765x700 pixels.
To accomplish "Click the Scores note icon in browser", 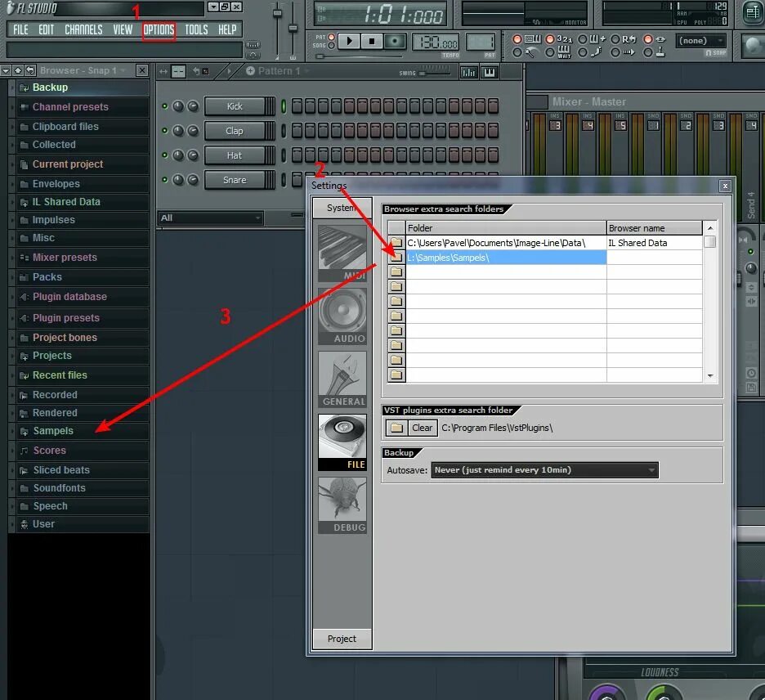I will [24, 451].
